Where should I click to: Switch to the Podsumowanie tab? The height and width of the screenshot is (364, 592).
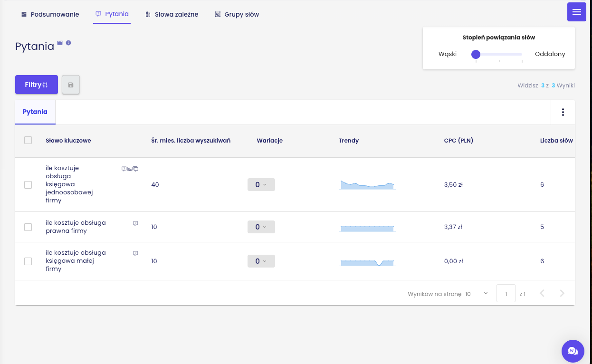click(50, 14)
